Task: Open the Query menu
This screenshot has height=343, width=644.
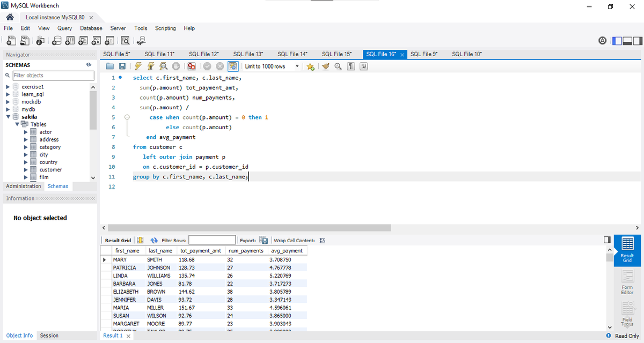Action: click(x=64, y=28)
